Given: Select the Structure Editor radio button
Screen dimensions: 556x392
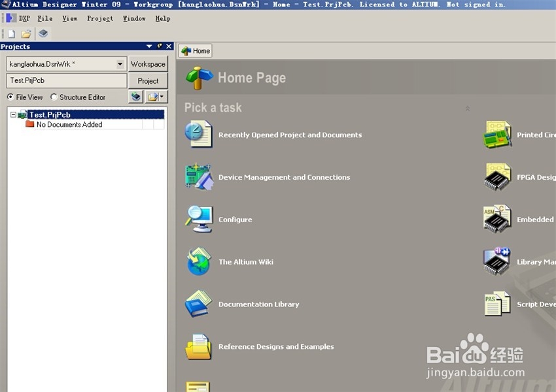Looking at the screenshot, I should [54, 97].
